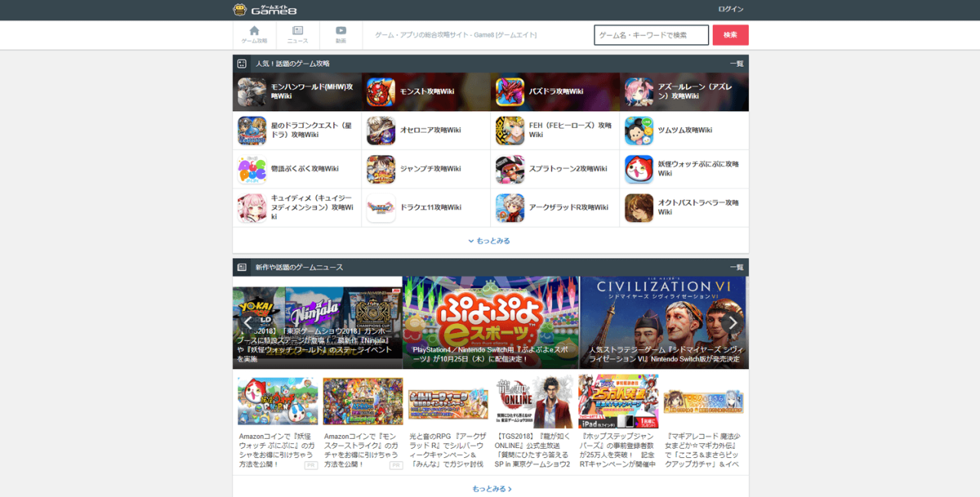Click the ツムツム game icon
The width and height of the screenshot is (980, 497).
(x=639, y=130)
